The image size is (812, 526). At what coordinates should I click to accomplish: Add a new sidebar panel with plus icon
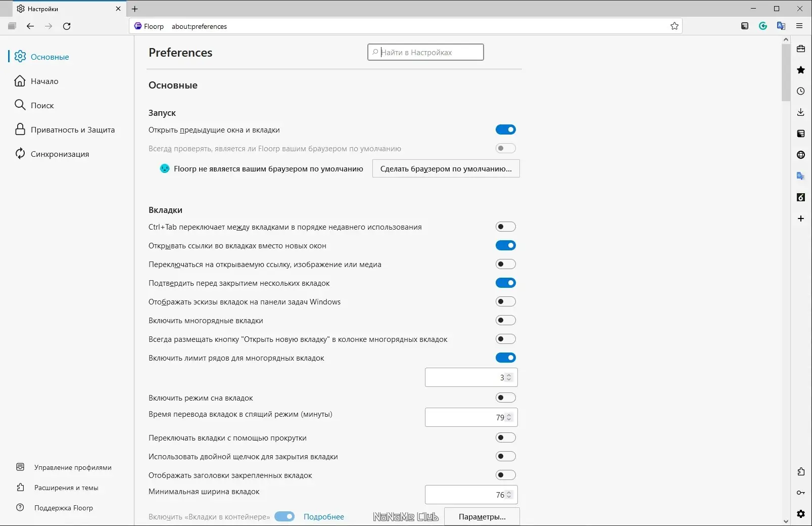pos(801,218)
